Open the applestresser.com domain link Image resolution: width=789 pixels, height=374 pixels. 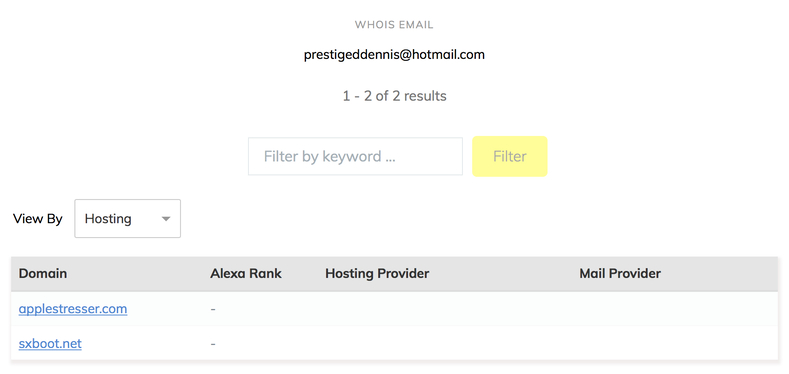click(x=73, y=309)
